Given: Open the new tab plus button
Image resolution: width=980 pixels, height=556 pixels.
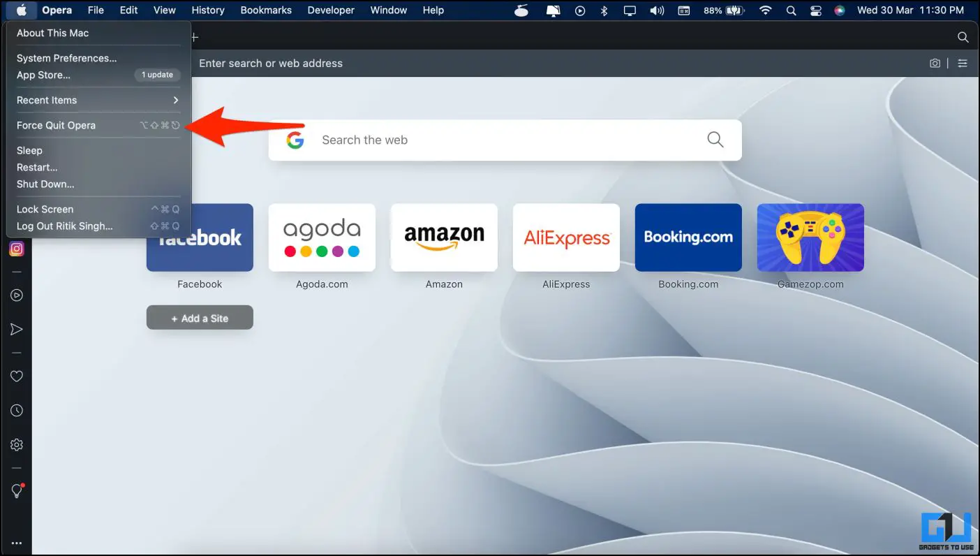Looking at the screenshot, I should [x=195, y=37].
